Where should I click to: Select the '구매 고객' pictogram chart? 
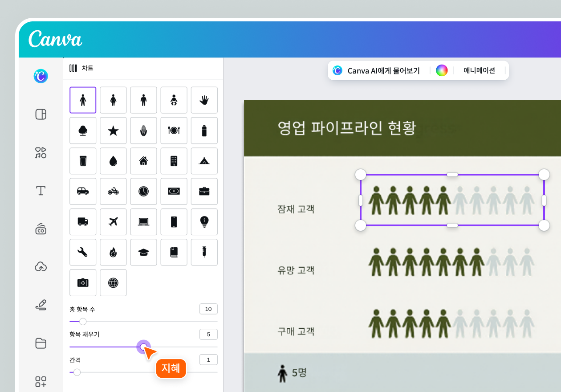[451, 323]
